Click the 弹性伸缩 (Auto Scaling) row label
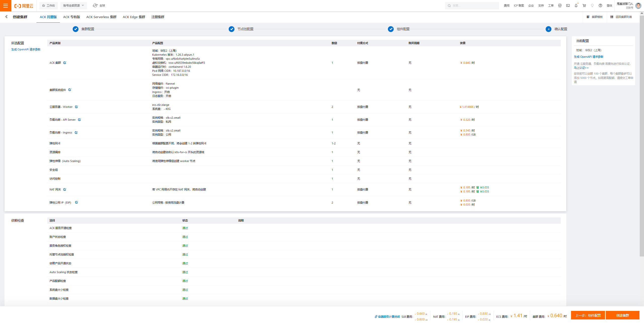Viewport: 644px width, 324px height. point(65,161)
